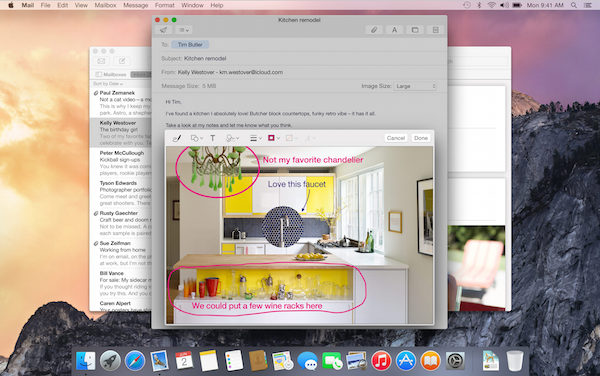
Task: Open iBooks icon in Dock
Action: [430, 361]
